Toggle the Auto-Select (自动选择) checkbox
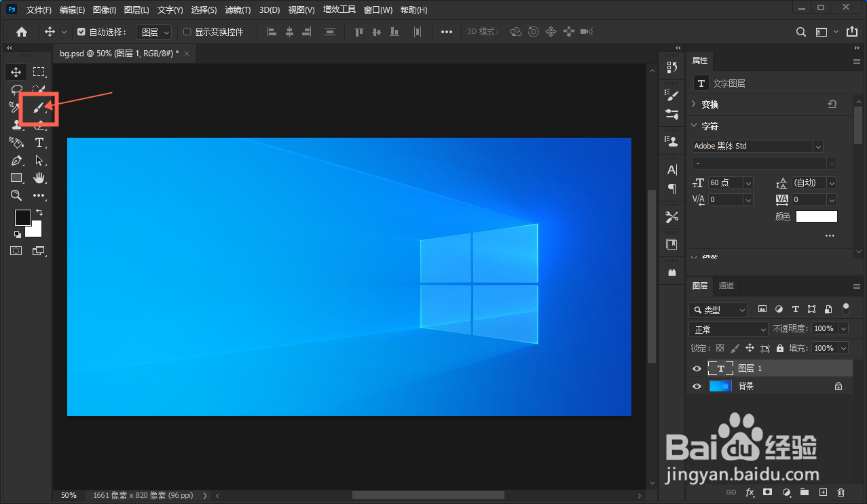The image size is (867, 504). pos(81,32)
